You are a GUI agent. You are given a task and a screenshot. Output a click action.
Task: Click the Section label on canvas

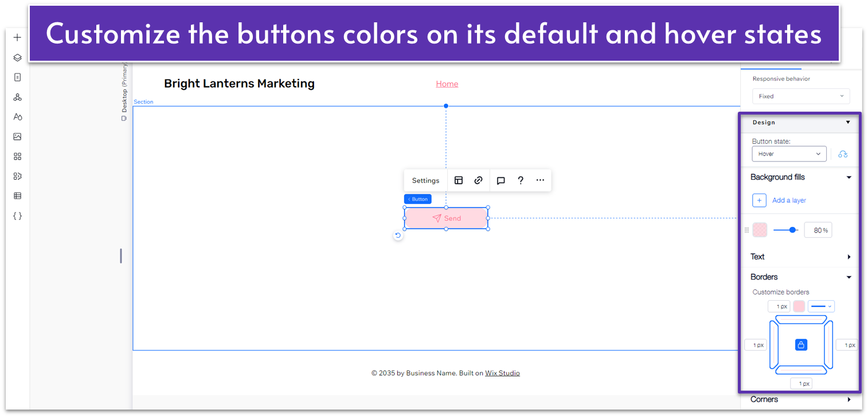pyautogui.click(x=143, y=102)
